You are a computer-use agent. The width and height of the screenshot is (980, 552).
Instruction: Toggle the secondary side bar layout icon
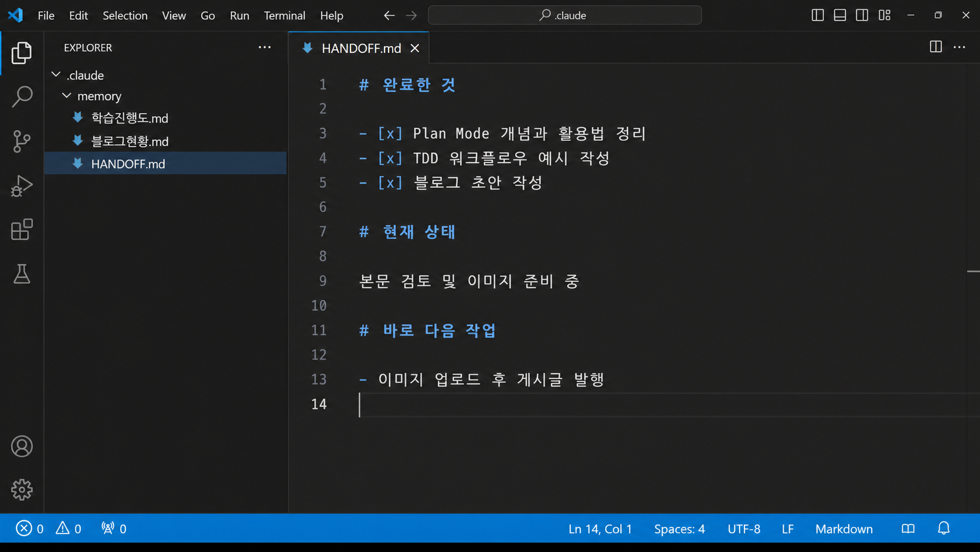point(862,15)
